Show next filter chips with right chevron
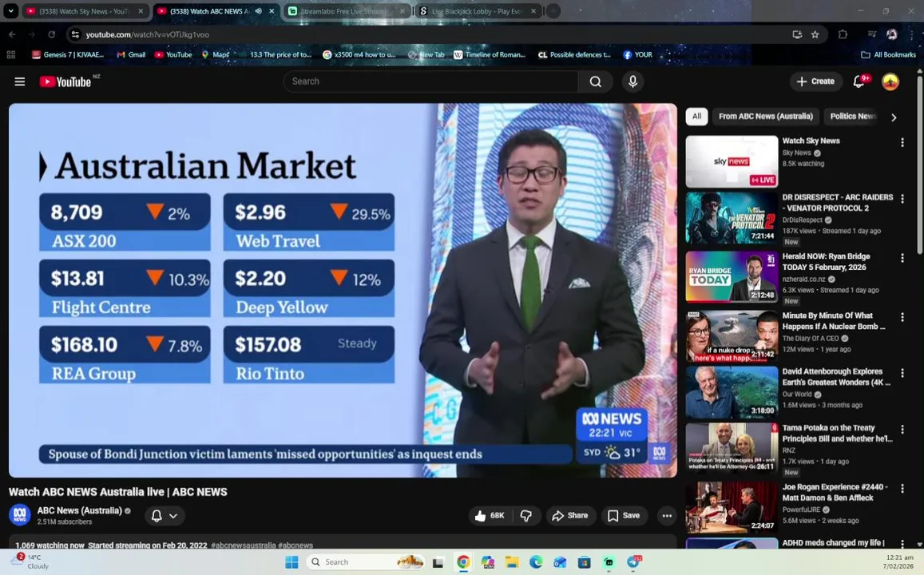This screenshot has width=924, height=575. [894, 117]
